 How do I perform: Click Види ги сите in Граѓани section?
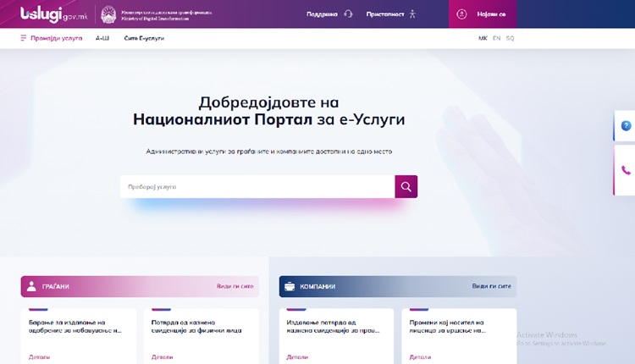[235, 286]
